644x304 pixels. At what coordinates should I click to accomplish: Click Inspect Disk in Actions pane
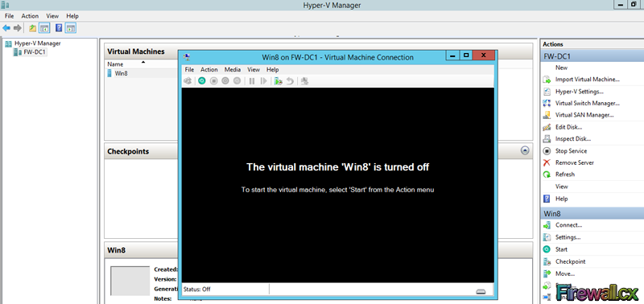click(x=573, y=139)
